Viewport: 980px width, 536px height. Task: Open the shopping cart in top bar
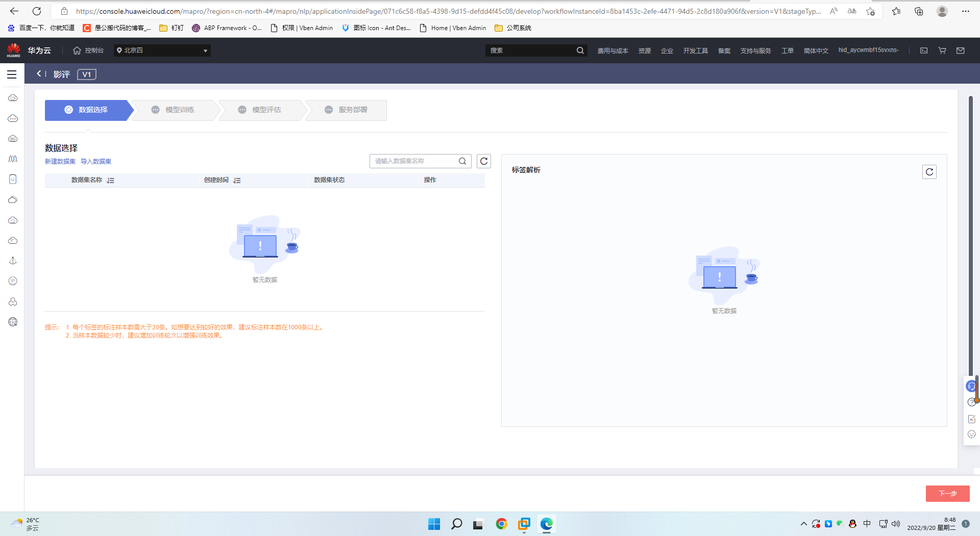tap(942, 50)
